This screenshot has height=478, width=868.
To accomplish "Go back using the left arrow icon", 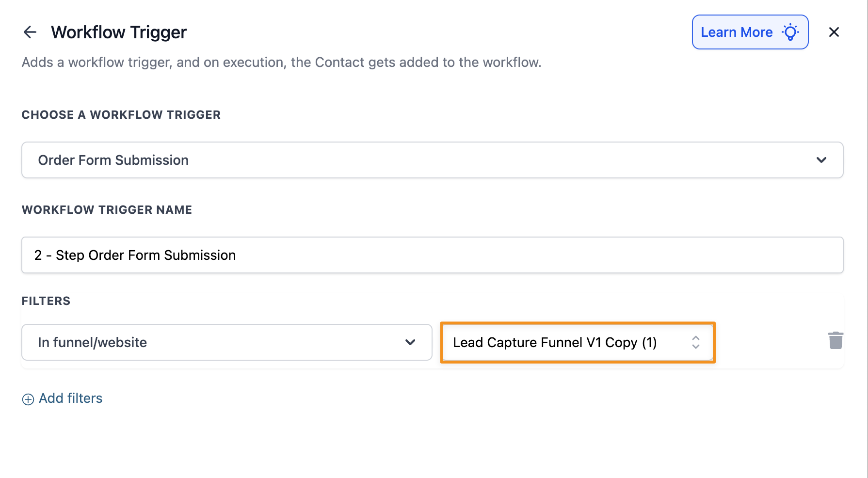I will 30,32.
